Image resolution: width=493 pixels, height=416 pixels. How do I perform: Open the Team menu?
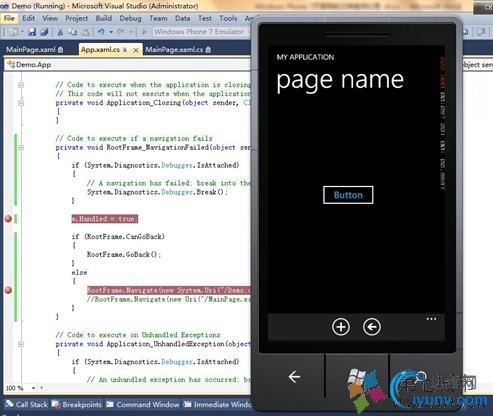[x=158, y=18]
